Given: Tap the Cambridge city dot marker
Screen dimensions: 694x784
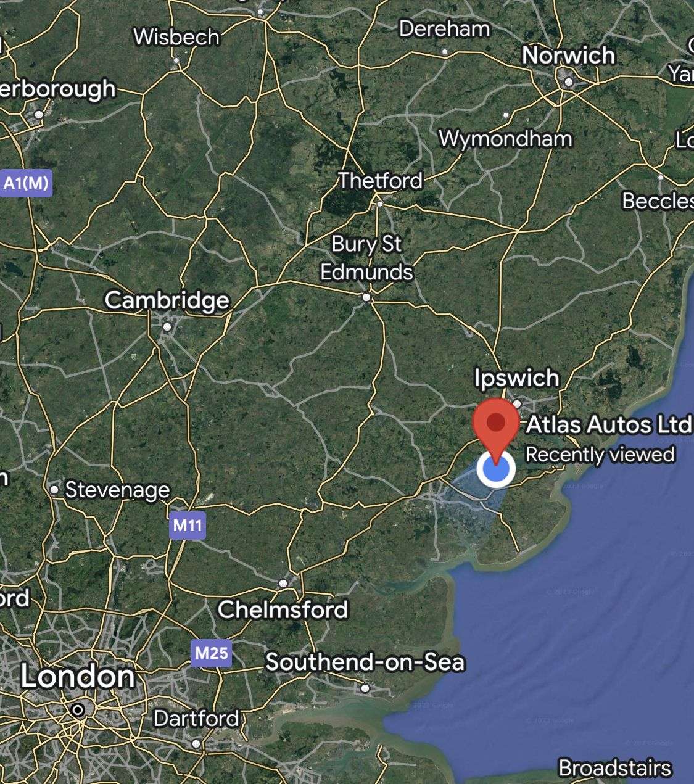Looking at the screenshot, I should coord(167,327).
